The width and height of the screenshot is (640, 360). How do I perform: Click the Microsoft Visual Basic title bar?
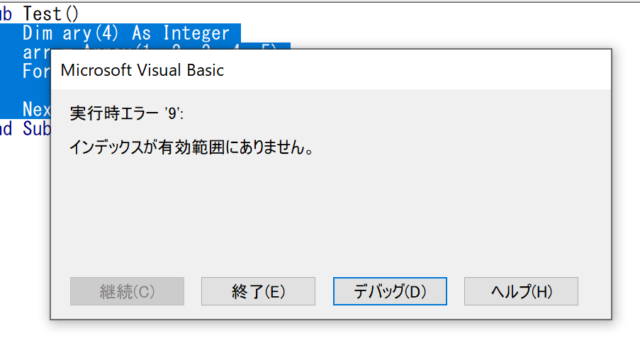click(x=331, y=70)
